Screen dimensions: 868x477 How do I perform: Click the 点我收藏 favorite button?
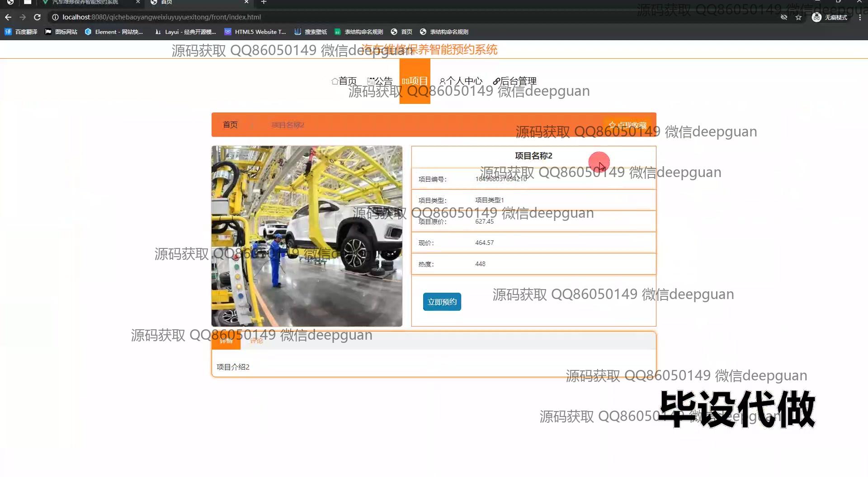pyautogui.click(x=627, y=125)
